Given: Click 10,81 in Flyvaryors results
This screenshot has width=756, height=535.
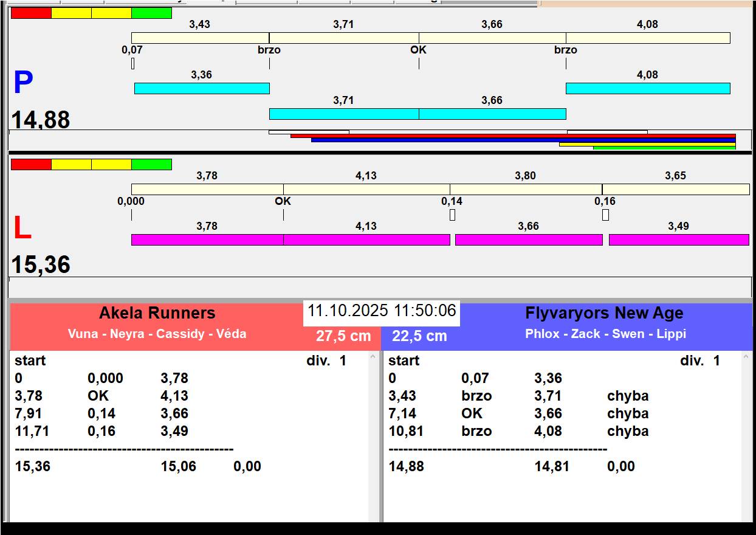Looking at the screenshot, I should (x=406, y=431).
